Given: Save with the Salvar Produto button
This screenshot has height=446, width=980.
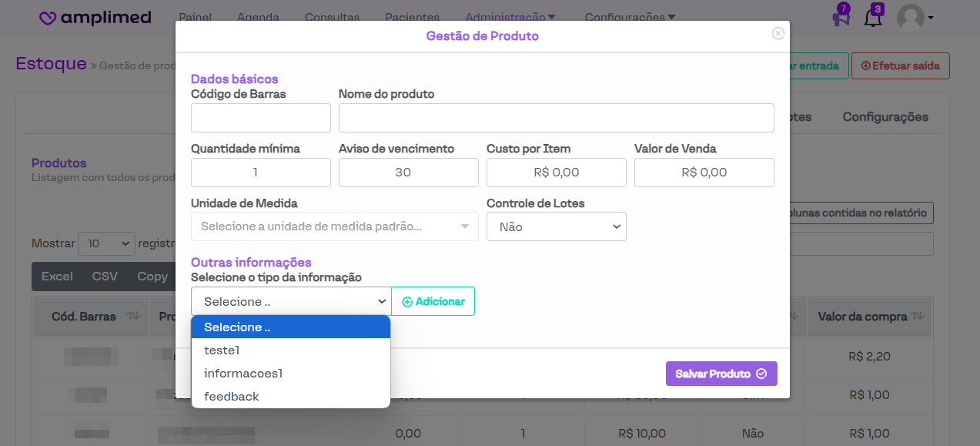Looking at the screenshot, I should [721, 374].
